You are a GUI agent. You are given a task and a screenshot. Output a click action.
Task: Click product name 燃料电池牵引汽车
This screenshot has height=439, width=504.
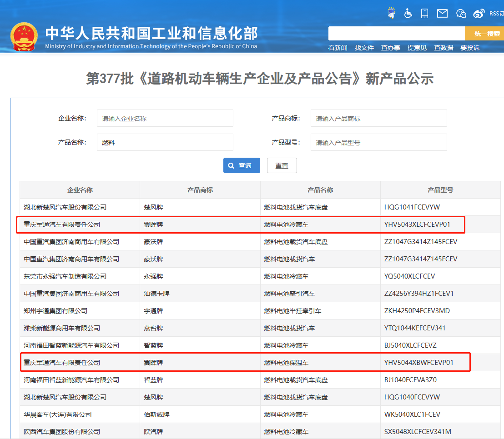[x=289, y=294]
